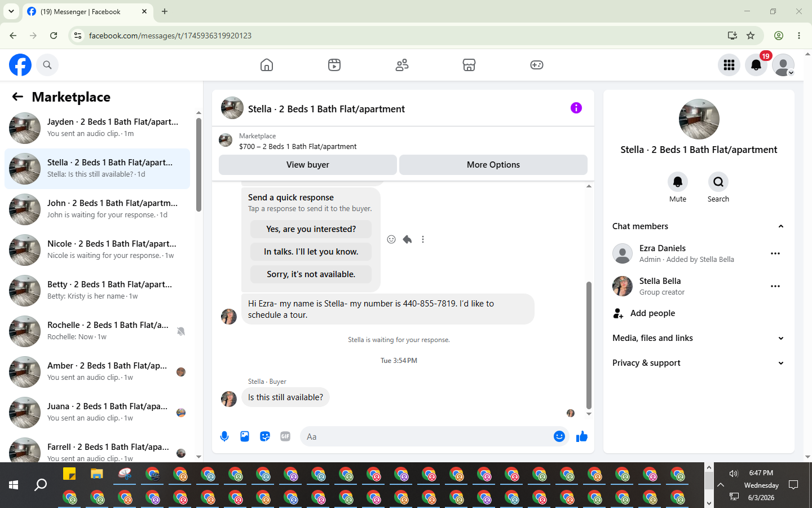Open the Facebook search icon
Screen dimensions: 812x508
click(x=47, y=65)
